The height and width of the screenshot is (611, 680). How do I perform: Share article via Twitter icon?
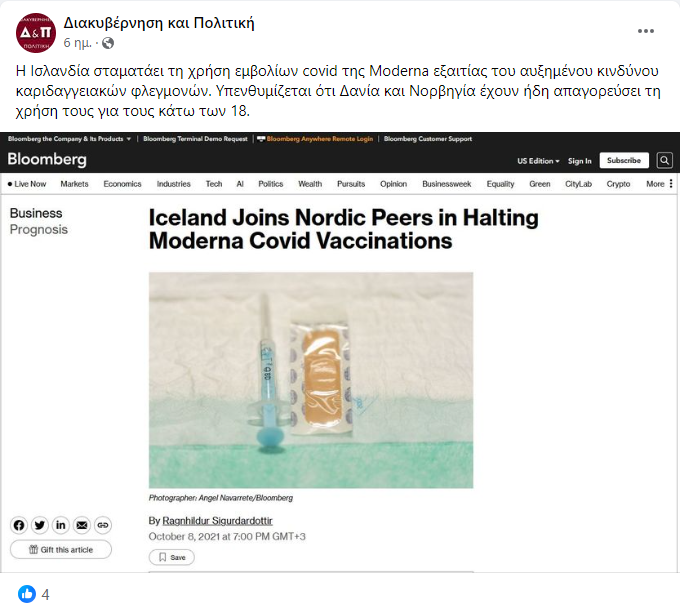click(39, 525)
